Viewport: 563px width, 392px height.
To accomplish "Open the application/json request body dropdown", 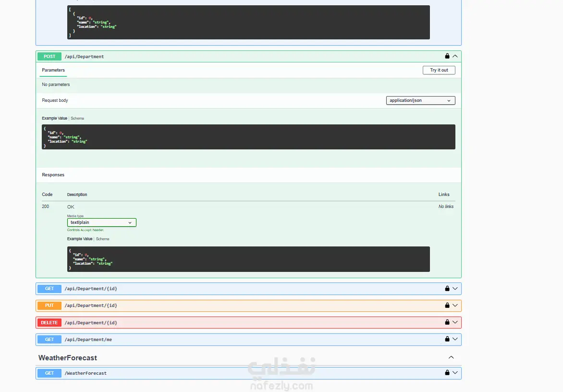I will (420, 100).
